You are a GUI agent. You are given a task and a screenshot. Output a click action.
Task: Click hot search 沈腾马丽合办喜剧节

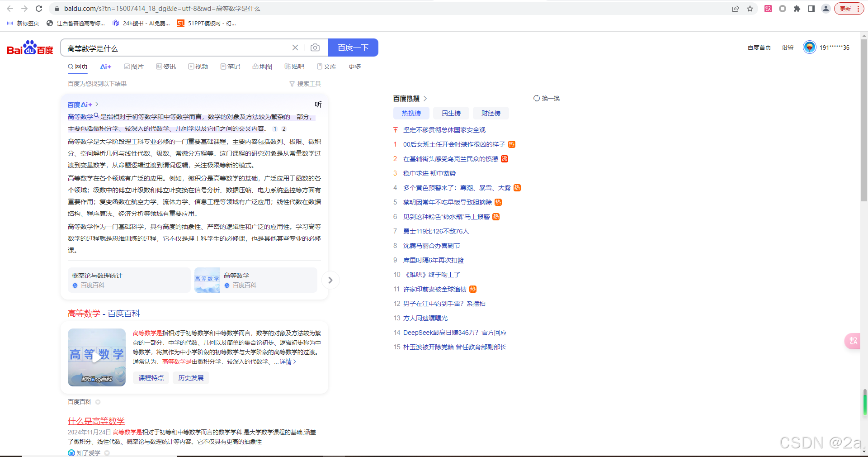432,246
